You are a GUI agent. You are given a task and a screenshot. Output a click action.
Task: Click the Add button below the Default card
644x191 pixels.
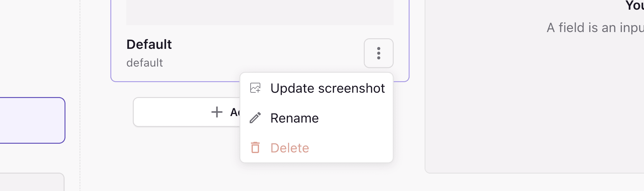[x=187, y=112]
